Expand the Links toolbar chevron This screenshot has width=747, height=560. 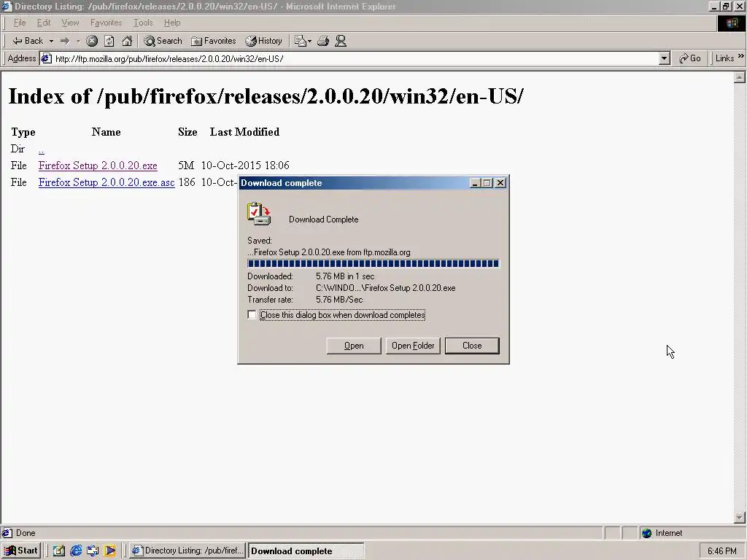(x=741, y=56)
